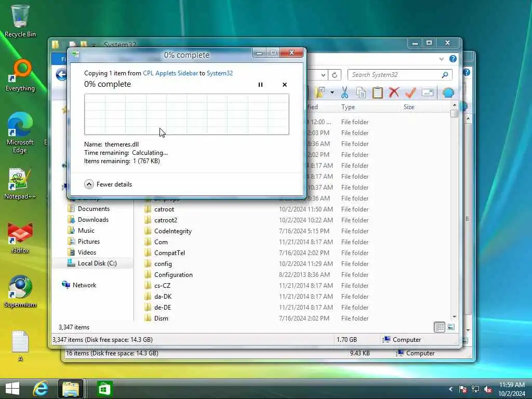Select the da-DK folder

pos(163,296)
